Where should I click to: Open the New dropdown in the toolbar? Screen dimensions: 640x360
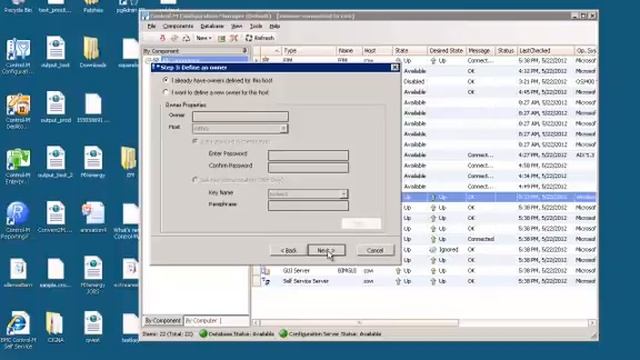pos(204,38)
